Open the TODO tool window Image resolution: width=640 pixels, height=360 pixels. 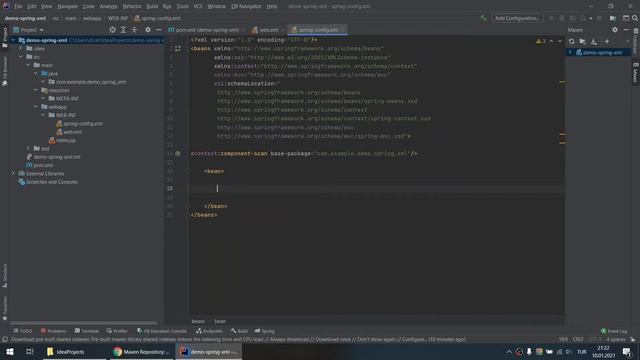pos(22,331)
